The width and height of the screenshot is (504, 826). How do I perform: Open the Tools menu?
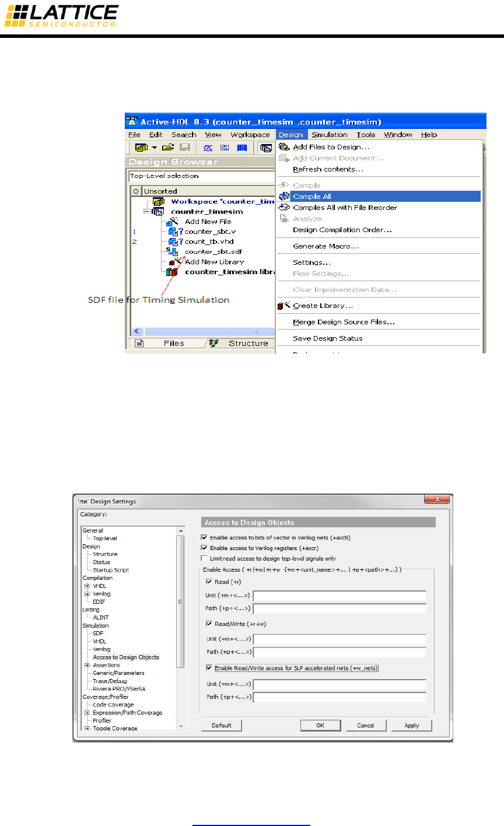coord(366,135)
